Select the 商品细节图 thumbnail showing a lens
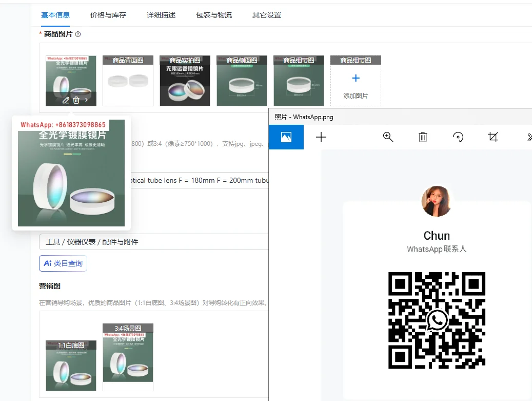532x401 pixels. click(x=299, y=81)
